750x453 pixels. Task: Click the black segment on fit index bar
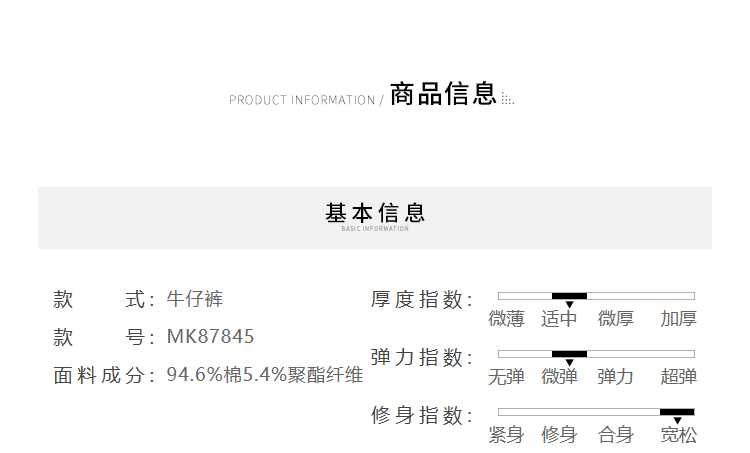coord(677,412)
